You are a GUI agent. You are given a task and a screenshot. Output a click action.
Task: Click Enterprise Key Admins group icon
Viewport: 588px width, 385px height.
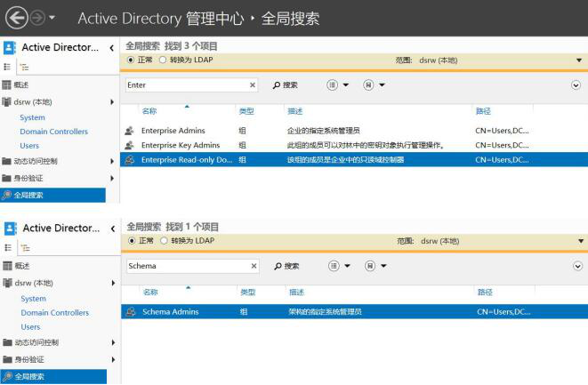(x=129, y=145)
